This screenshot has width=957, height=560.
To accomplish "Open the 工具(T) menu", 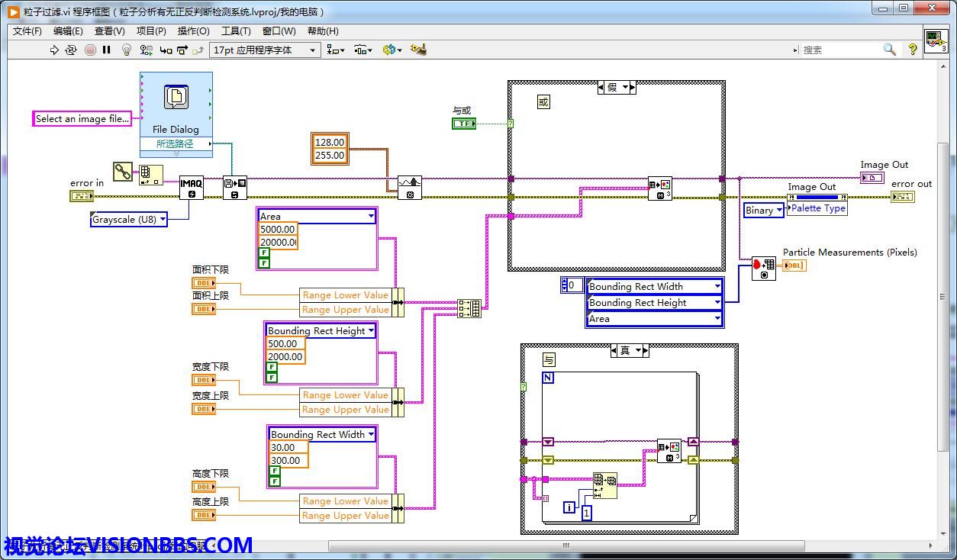I will [236, 31].
